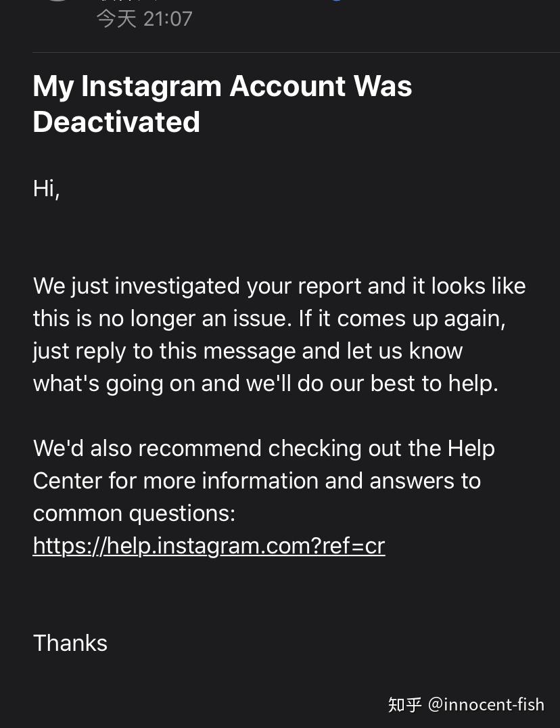Click the 知乎 watermark logo
Viewport: 560px width, 728px height.
tap(405, 704)
